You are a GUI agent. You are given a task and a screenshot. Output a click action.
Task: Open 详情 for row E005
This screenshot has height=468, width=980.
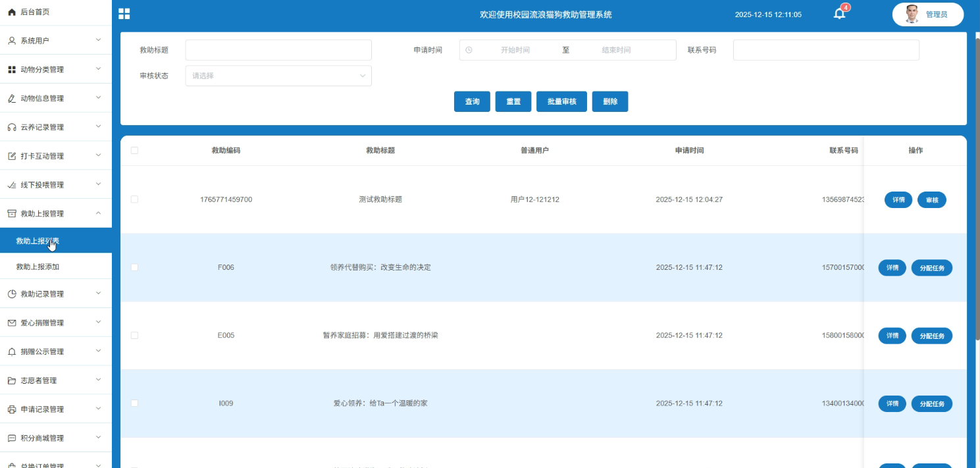tap(892, 336)
